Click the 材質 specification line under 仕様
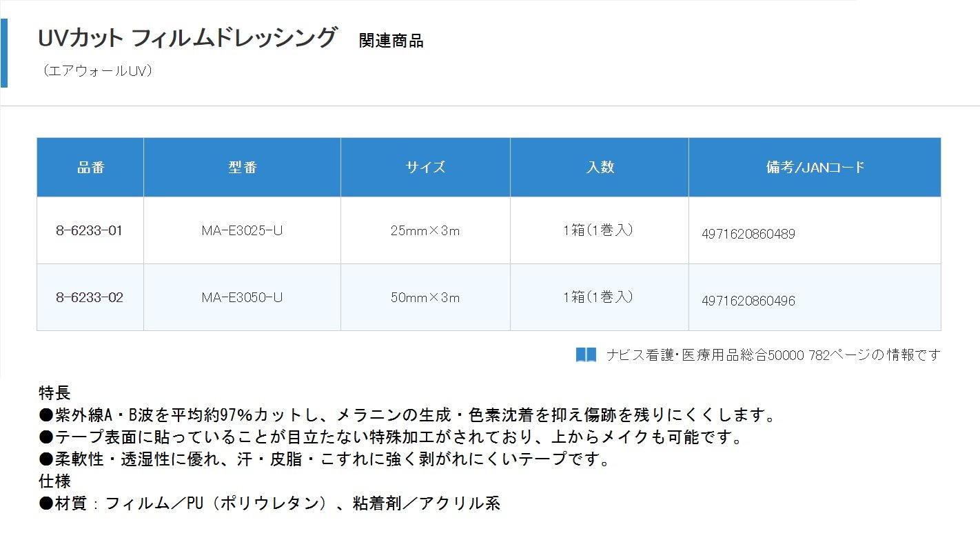This screenshot has width=980, height=560. pos(269,503)
